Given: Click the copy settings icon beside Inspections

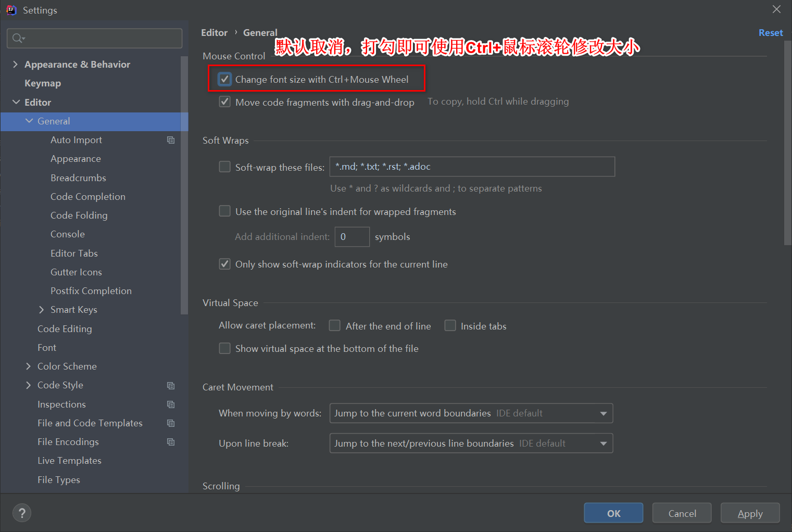Looking at the screenshot, I should pyautogui.click(x=171, y=404).
